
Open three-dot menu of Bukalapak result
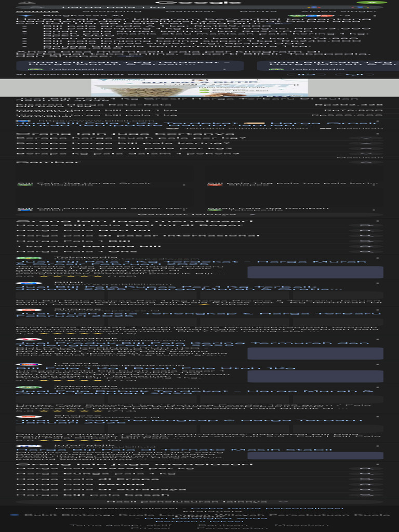[x=377, y=339]
